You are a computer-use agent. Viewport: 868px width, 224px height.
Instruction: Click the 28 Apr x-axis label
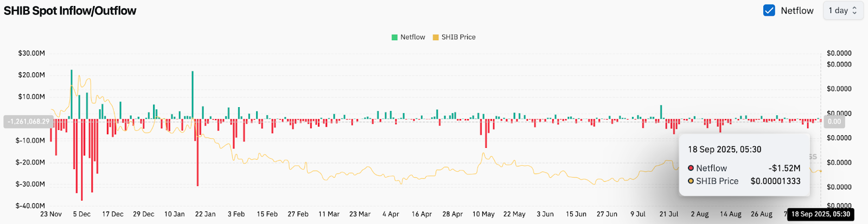(x=453, y=214)
